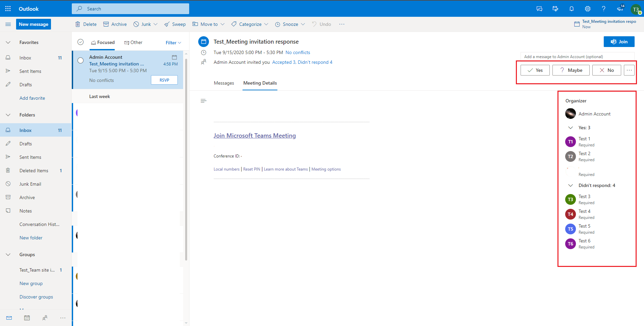This screenshot has height=326, width=644.
Task: Click the Delete trash toolbar button
Action: click(x=86, y=24)
